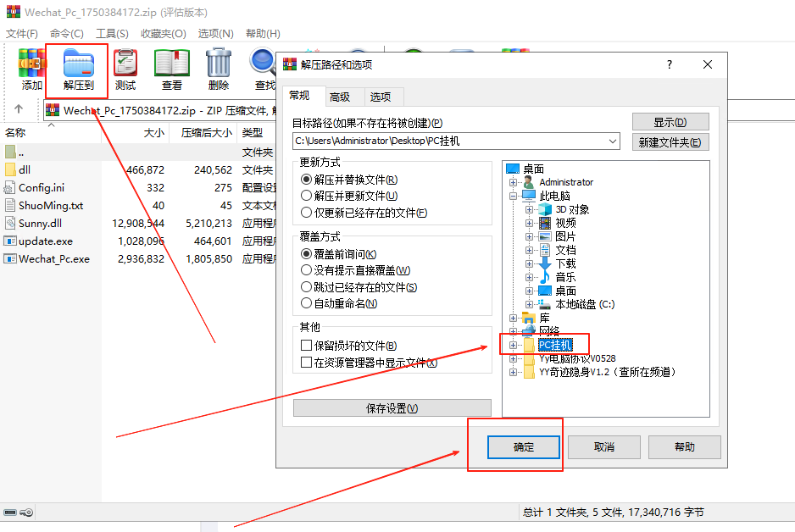Click the drive icon in the status bar

(x=8, y=512)
